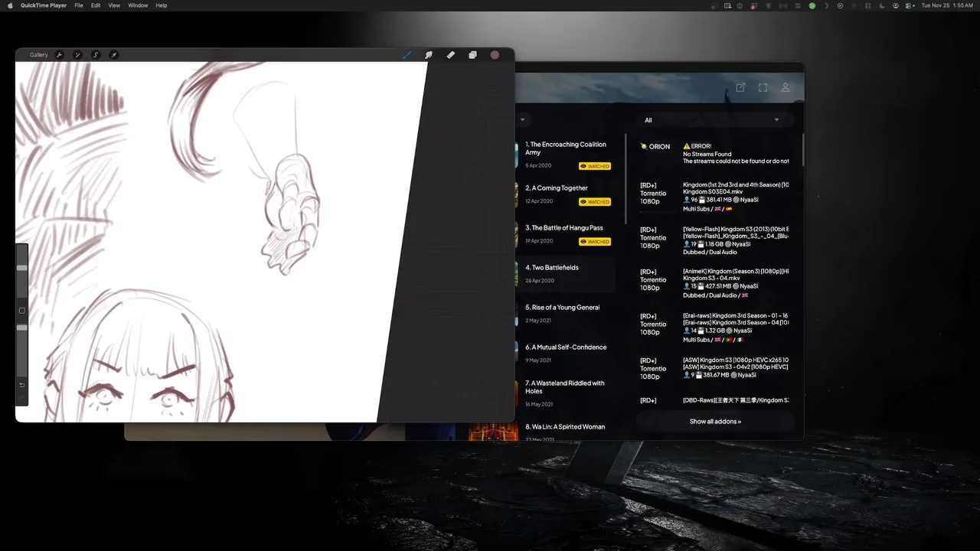
Task: Click the date and time in menu bar
Action: click(x=947, y=5)
